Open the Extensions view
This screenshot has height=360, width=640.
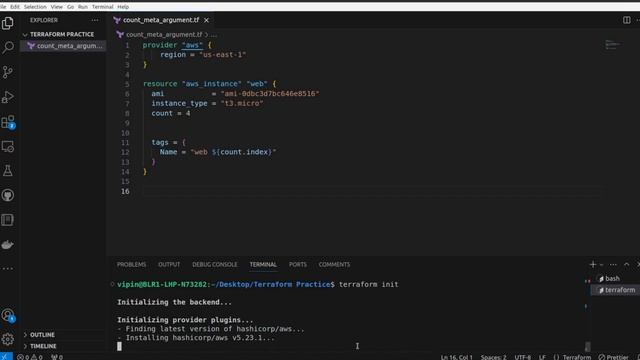7,122
